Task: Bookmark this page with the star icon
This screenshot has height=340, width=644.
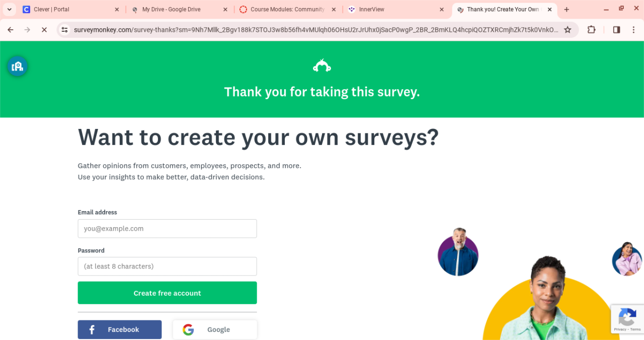Action: click(568, 30)
